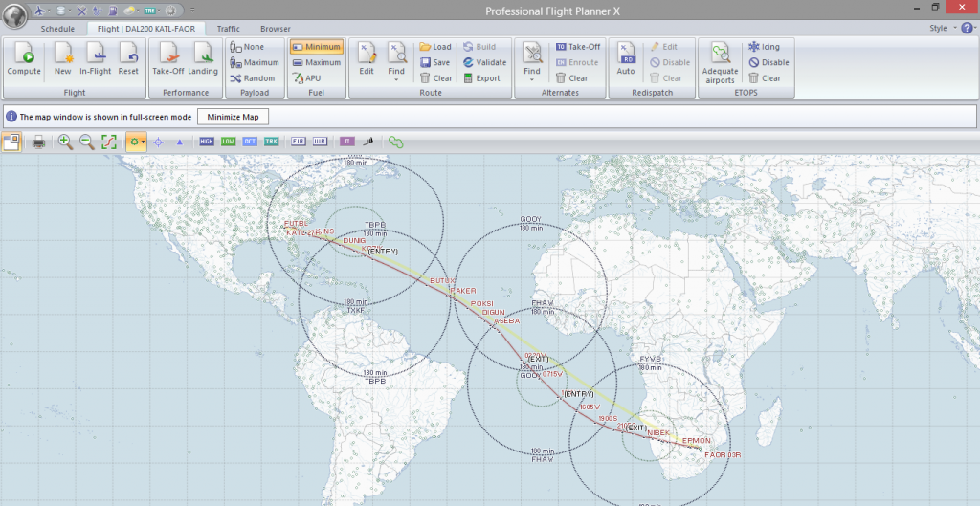Screen dimensions: 980x506
Task: Toggle Minimum fuel option
Action: click(x=316, y=47)
